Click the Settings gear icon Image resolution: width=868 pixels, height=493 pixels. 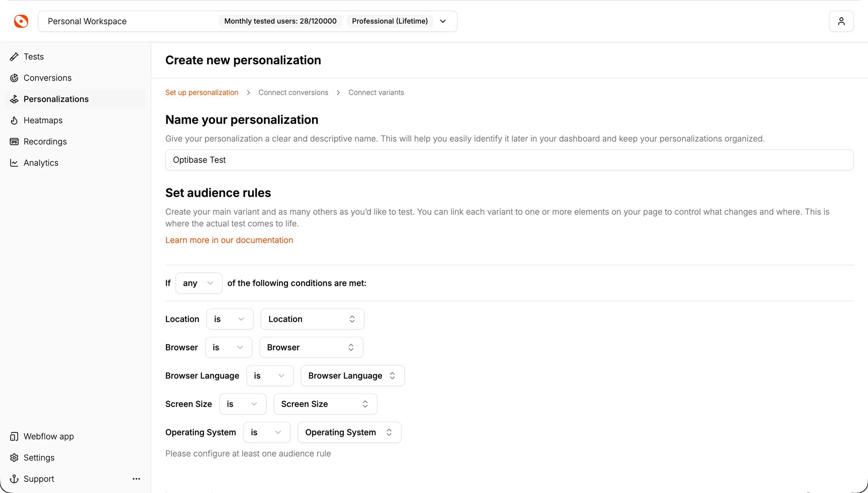coord(14,457)
